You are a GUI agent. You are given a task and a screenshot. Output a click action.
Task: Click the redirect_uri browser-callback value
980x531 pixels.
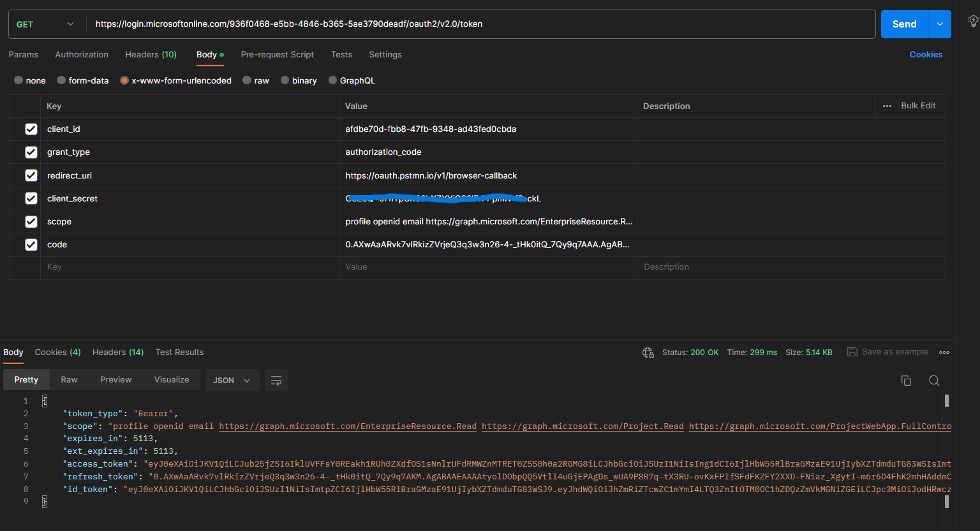[488, 175]
